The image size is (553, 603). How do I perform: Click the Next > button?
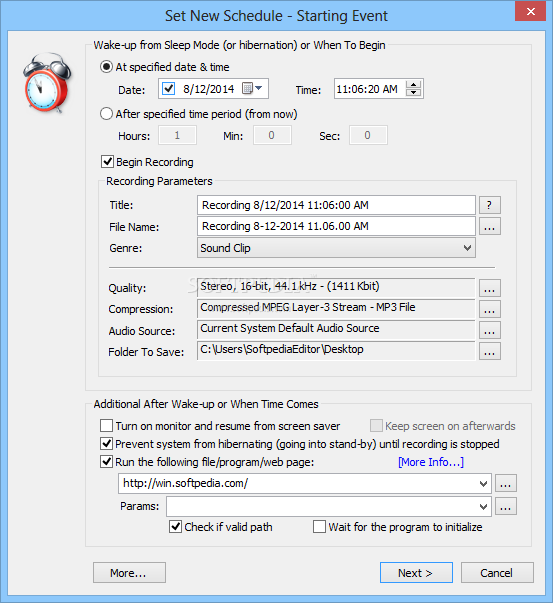pyautogui.click(x=416, y=573)
